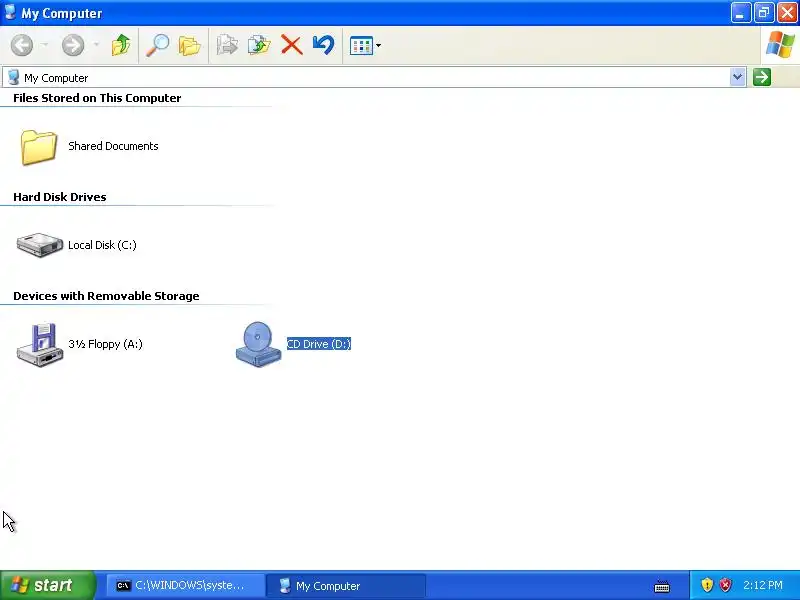Open the yellow security shield tray icon
The image size is (800, 600).
707,585
